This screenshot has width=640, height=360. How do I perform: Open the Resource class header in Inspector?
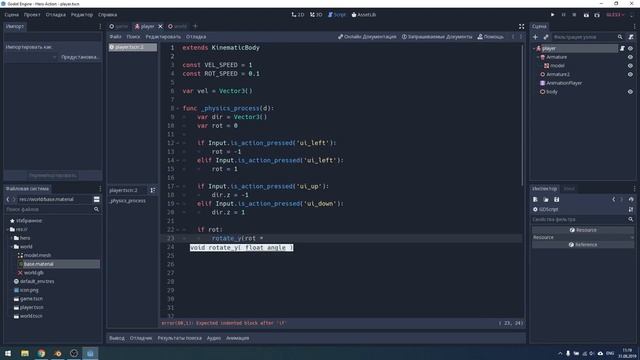pyautogui.click(x=583, y=230)
